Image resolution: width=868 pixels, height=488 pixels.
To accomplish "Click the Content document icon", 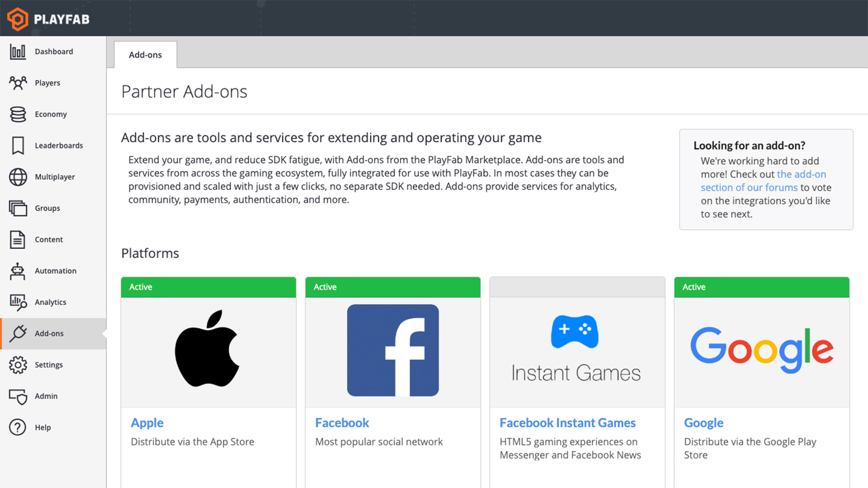I will 18,239.
